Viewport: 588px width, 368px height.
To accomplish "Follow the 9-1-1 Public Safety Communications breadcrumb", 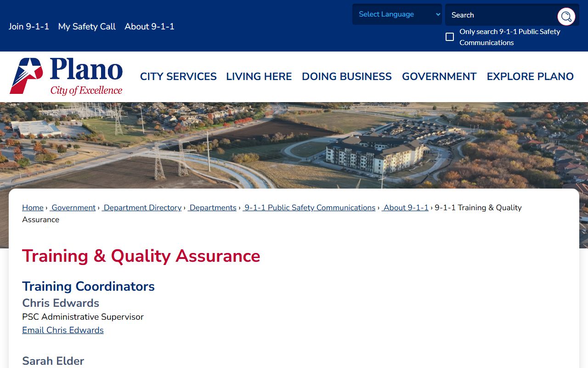I will (x=309, y=207).
